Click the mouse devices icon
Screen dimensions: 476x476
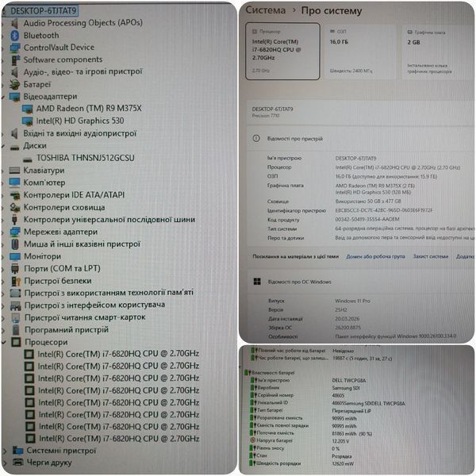[14, 244]
